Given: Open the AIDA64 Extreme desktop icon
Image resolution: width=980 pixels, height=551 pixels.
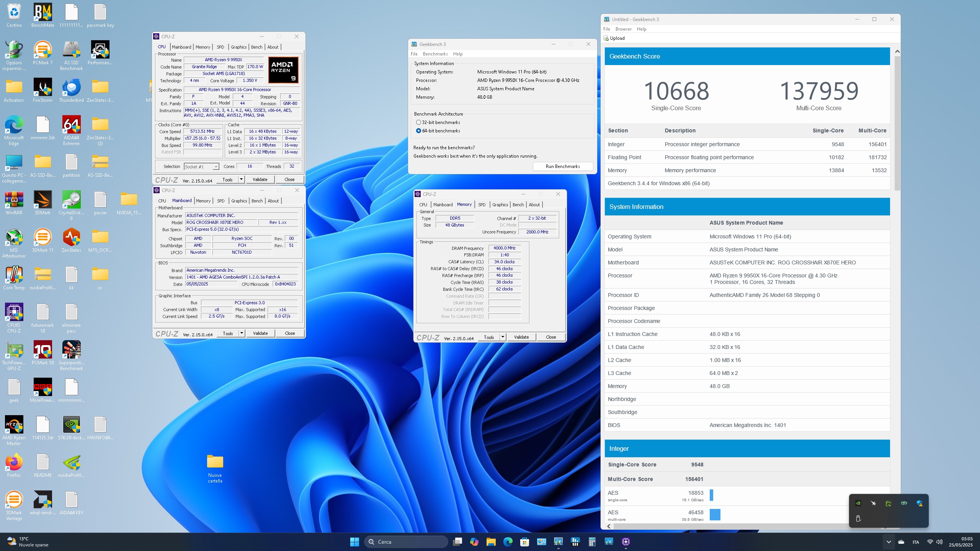Looking at the screenshot, I should [71, 131].
